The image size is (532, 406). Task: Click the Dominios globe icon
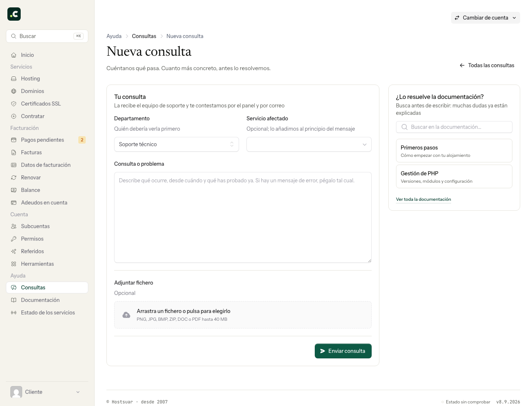point(14,91)
